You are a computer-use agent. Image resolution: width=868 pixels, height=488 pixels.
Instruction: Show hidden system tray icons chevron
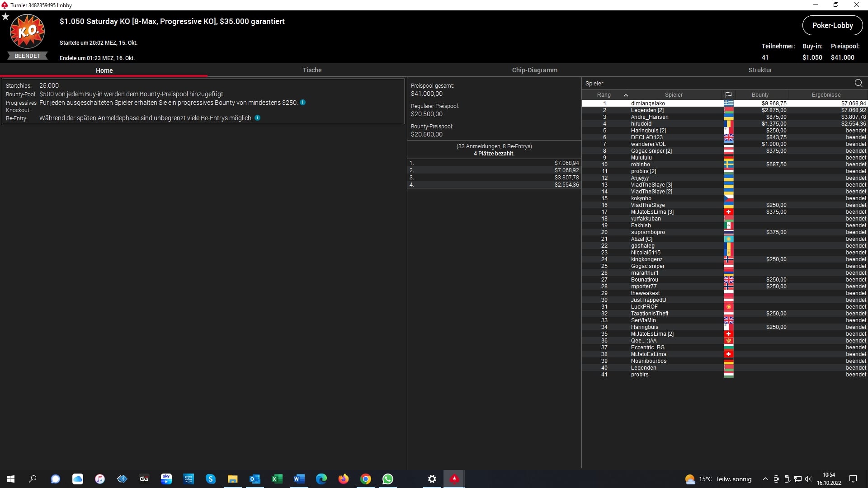765,479
